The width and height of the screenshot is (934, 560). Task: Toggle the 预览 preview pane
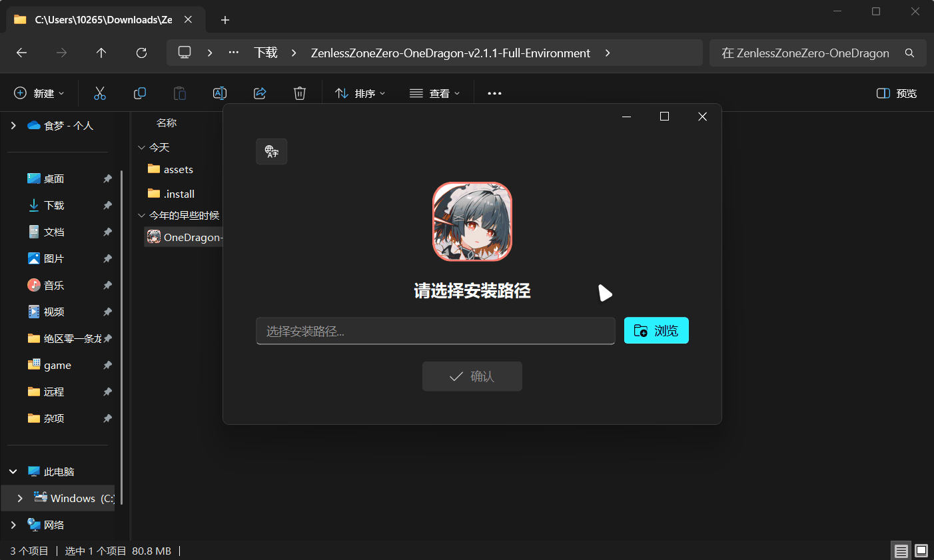tap(896, 93)
